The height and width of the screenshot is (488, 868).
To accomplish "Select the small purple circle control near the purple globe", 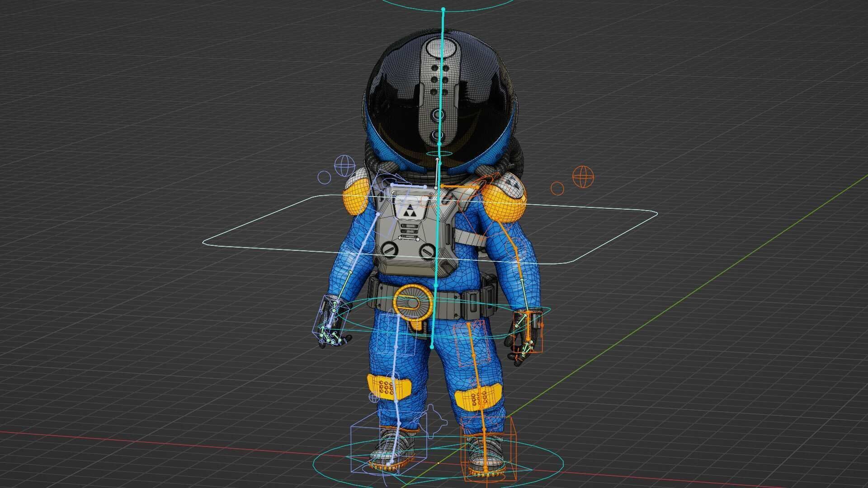I will coord(324,177).
